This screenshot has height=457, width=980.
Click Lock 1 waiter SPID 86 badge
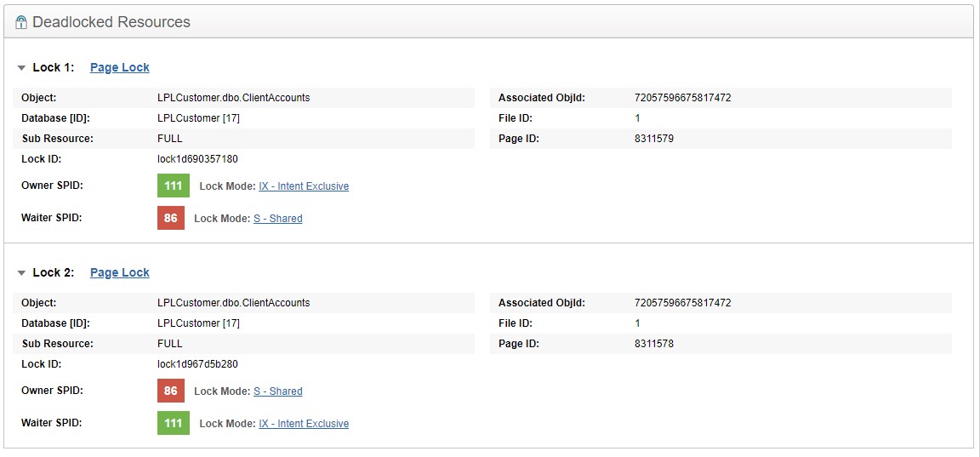tap(171, 218)
